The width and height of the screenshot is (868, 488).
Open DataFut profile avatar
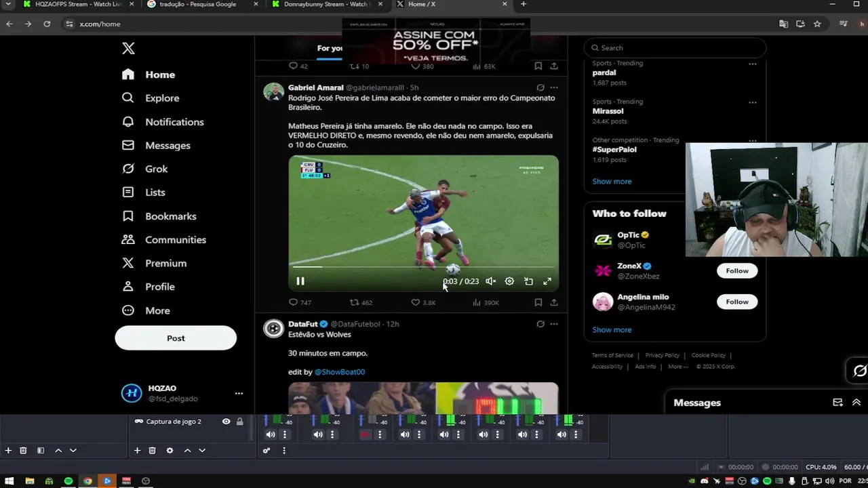(273, 329)
